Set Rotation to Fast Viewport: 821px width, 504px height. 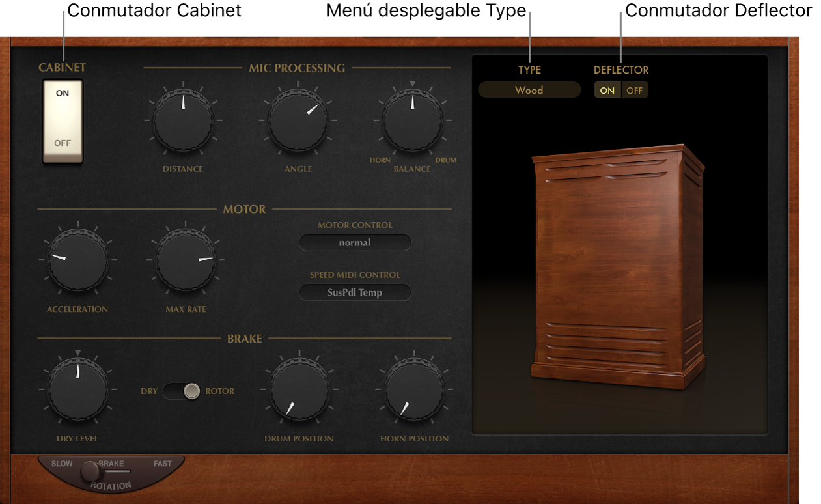pyautogui.click(x=163, y=464)
